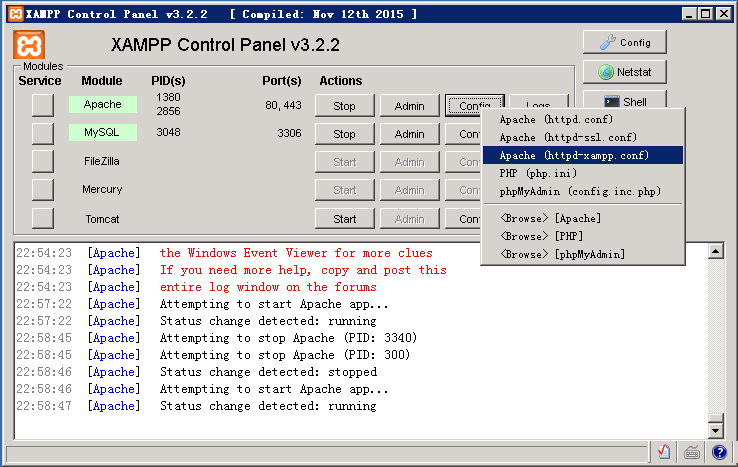Click red log line 'entire log window on the forums'
Image resolution: width=738 pixels, height=467 pixels.
[268, 287]
